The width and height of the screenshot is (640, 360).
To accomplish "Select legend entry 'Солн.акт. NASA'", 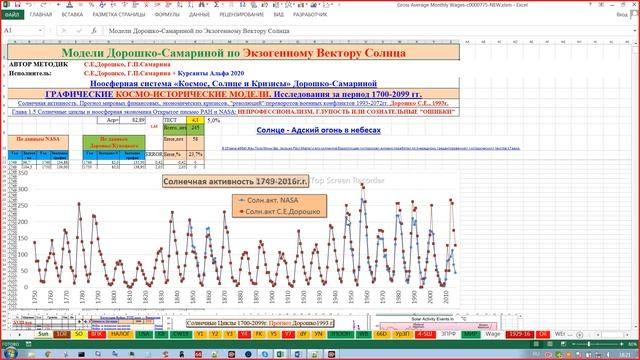I will point(269,200).
